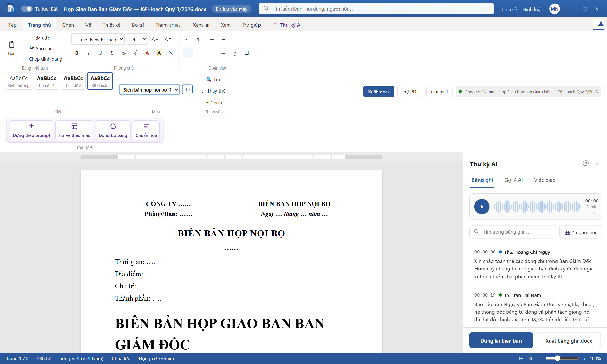Insert a numbered list
This screenshot has width=607, height=364.
(x=200, y=40)
